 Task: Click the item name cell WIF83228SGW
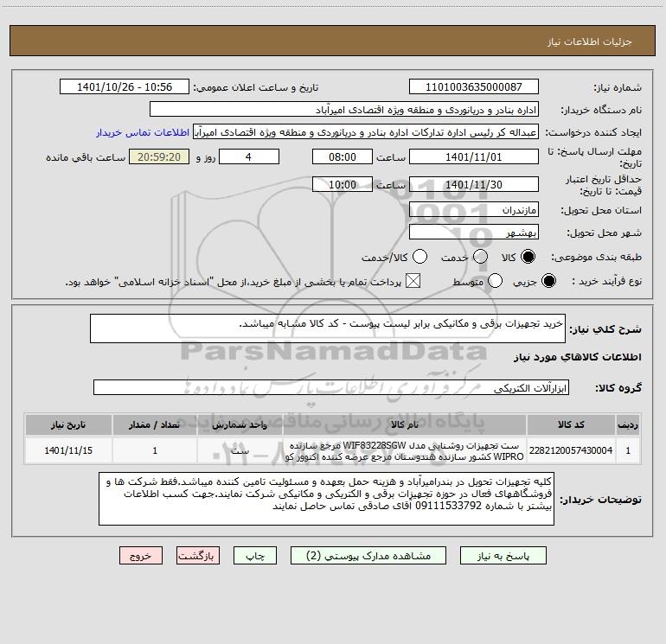405,450
